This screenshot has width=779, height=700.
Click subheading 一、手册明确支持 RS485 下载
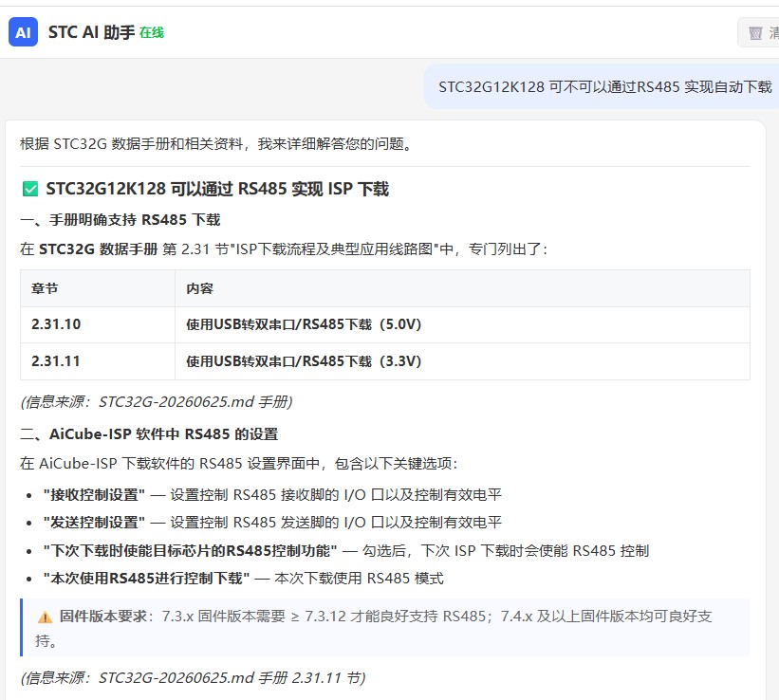[121, 220]
